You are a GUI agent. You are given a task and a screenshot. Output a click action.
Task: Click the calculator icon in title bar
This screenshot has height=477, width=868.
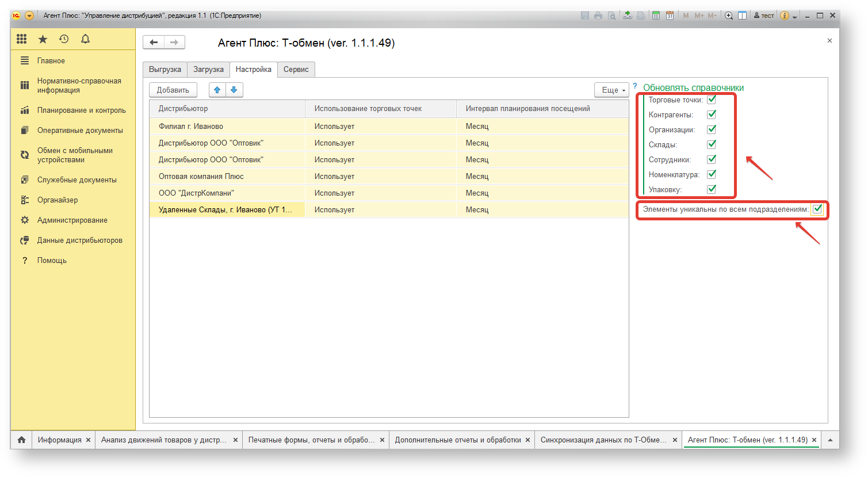click(x=656, y=16)
